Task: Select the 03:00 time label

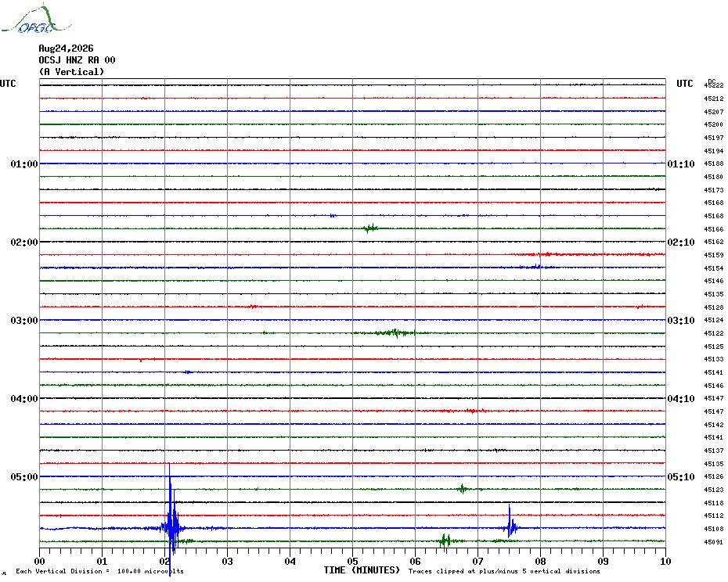Action: click(x=24, y=320)
